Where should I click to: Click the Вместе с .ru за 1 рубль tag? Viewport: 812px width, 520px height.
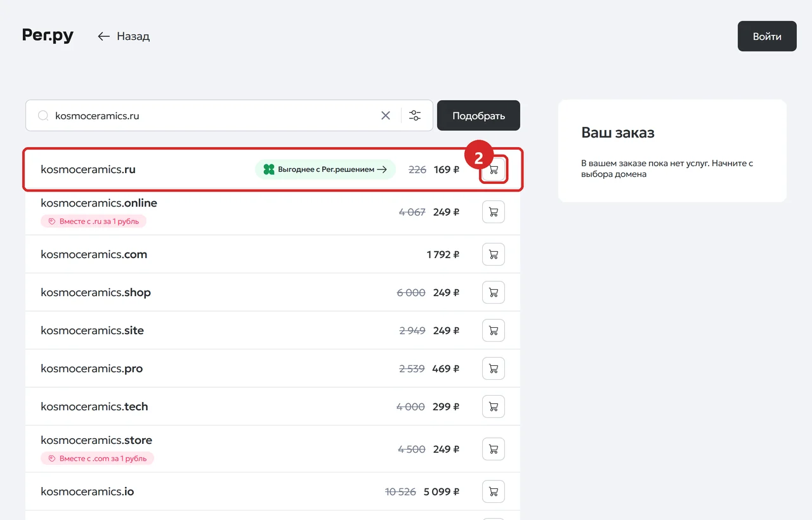pyautogui.click(x=94, y=221)
